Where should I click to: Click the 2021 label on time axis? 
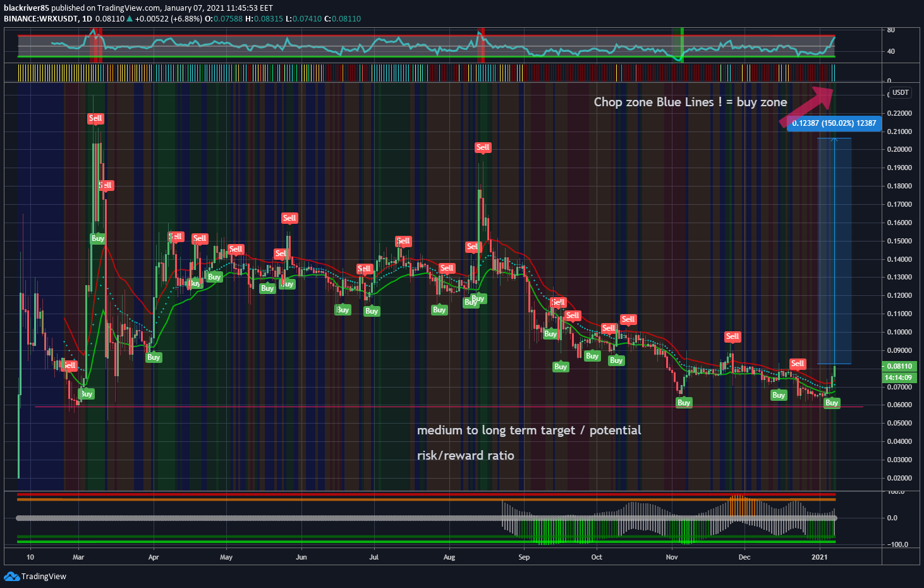[819, 557]
